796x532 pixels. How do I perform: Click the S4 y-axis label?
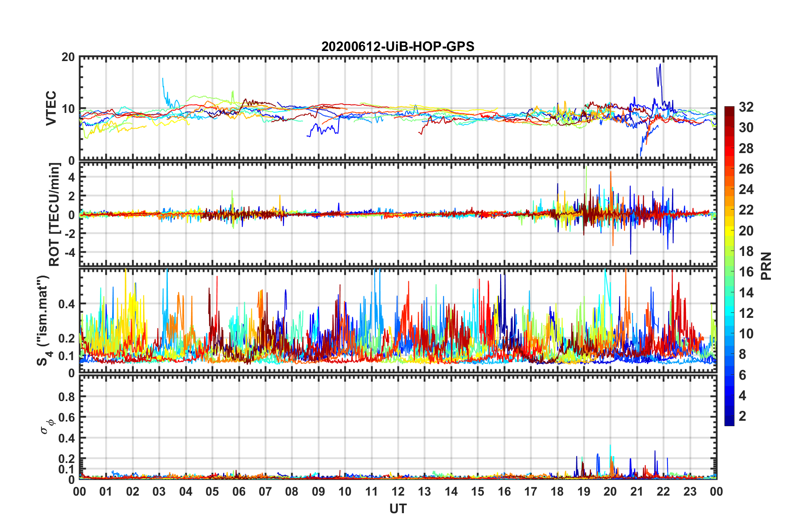tap(43, 320)
